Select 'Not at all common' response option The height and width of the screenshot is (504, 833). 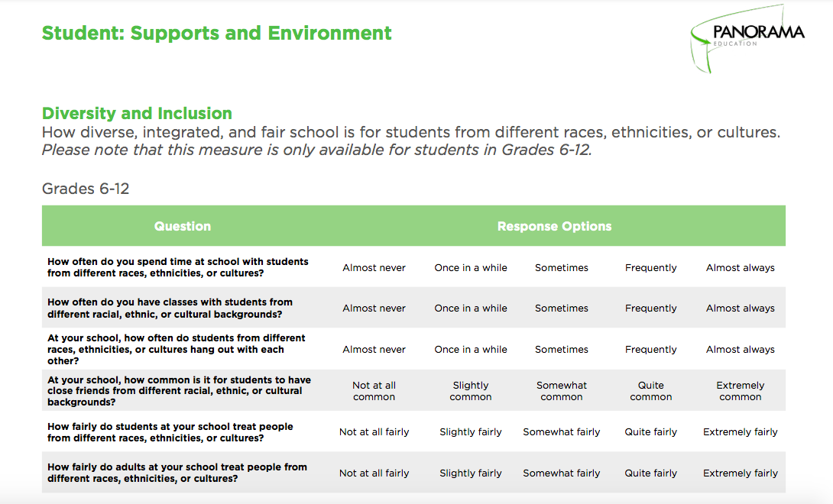point(374,390)
